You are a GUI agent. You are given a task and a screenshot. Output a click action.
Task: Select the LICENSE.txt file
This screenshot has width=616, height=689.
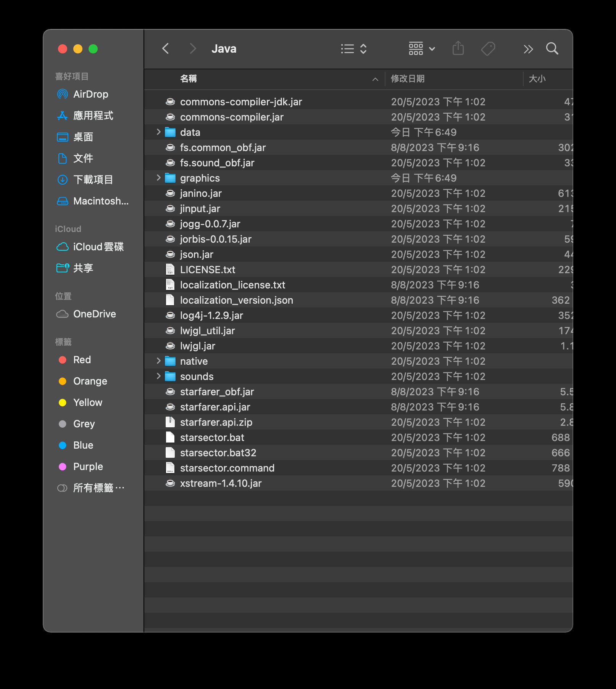208,270
